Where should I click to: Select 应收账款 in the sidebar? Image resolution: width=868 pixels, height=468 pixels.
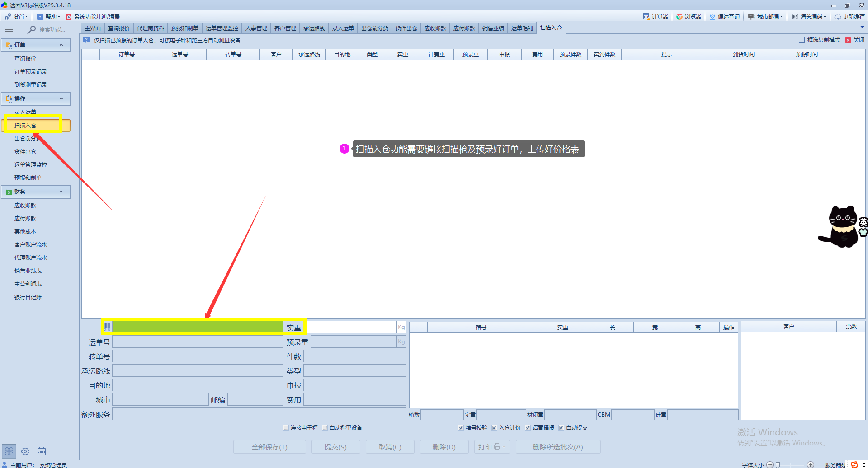point(25,206)
